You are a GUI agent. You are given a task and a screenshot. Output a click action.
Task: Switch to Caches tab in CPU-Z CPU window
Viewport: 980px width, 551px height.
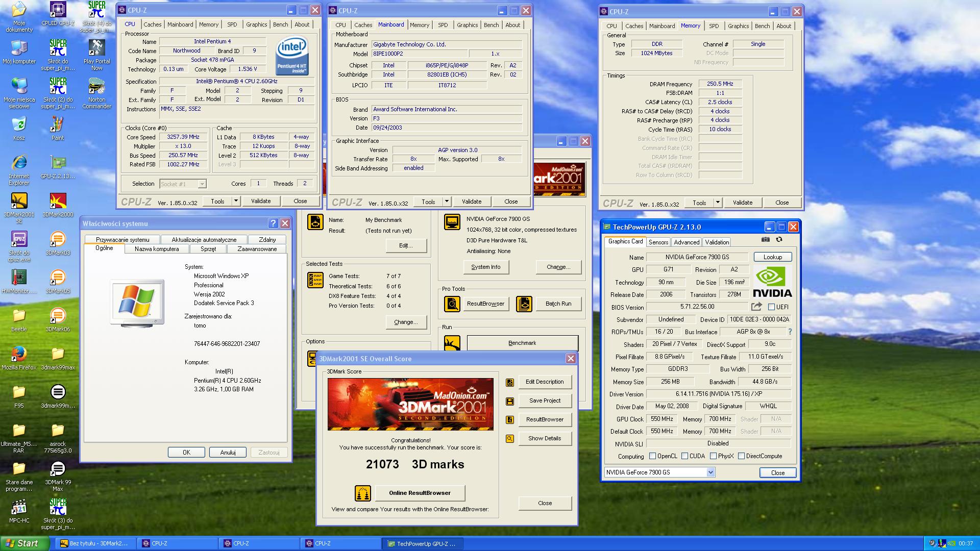(x=152, y=24)
